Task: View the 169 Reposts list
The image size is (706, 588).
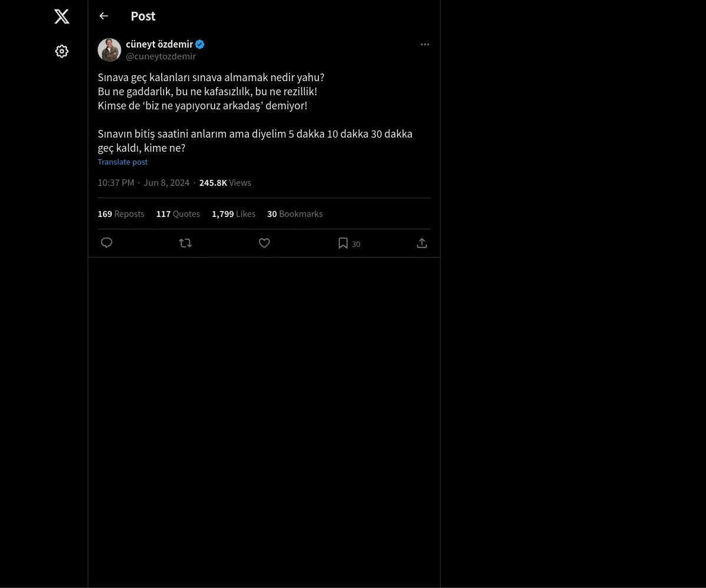Action: tap(121, 214)
